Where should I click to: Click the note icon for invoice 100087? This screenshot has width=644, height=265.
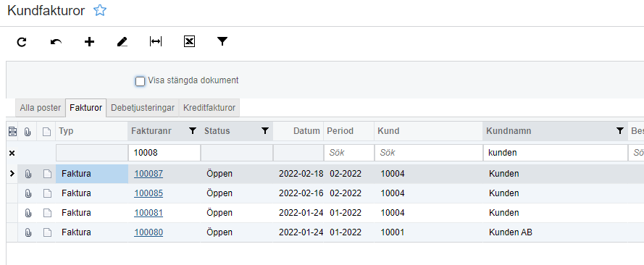pyautogui.click(x=47, y=174)
